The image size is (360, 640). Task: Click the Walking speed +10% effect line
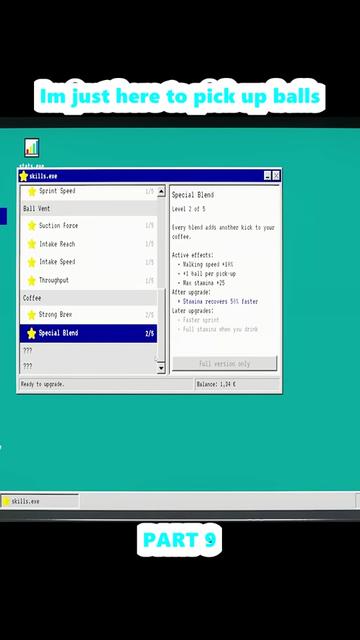coord(208,264)
